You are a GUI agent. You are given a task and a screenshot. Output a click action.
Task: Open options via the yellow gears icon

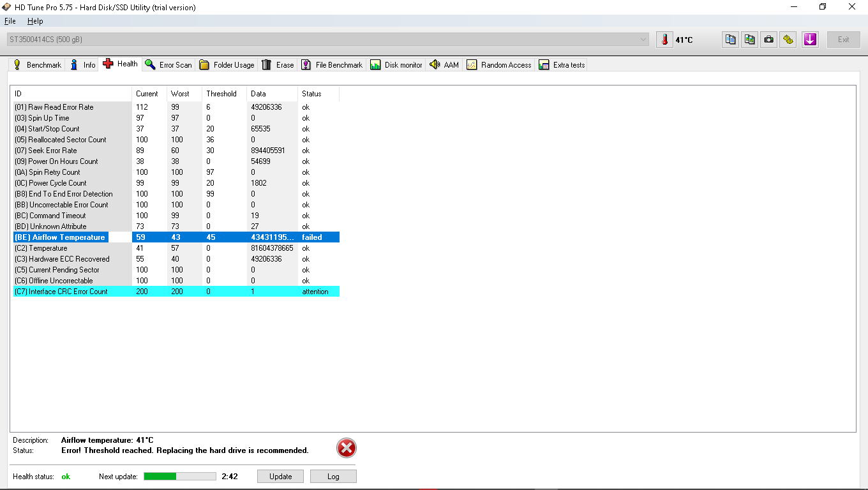pyautogui.click(x=788, y=40)
